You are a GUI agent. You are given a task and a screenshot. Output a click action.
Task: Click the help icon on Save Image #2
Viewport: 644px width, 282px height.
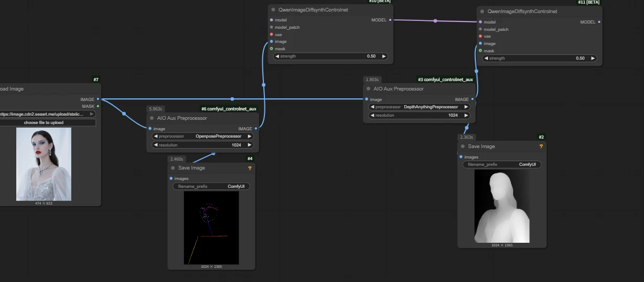click(x=541, y=146)
